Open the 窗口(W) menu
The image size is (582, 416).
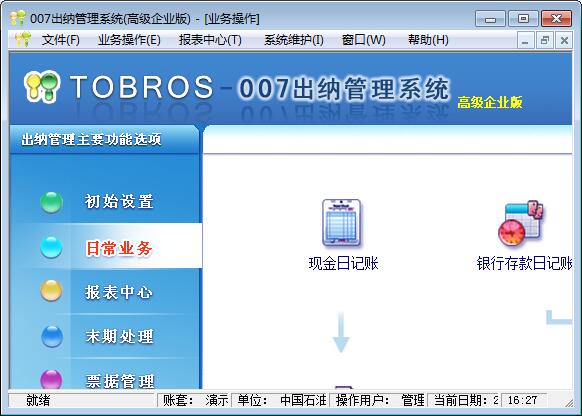[x=364, y=40]
